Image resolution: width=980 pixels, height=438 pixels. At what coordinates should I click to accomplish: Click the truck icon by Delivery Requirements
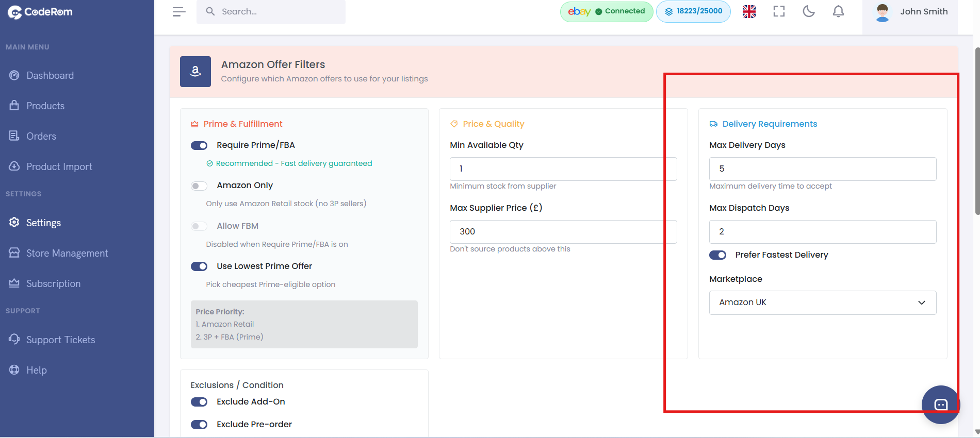713,124
